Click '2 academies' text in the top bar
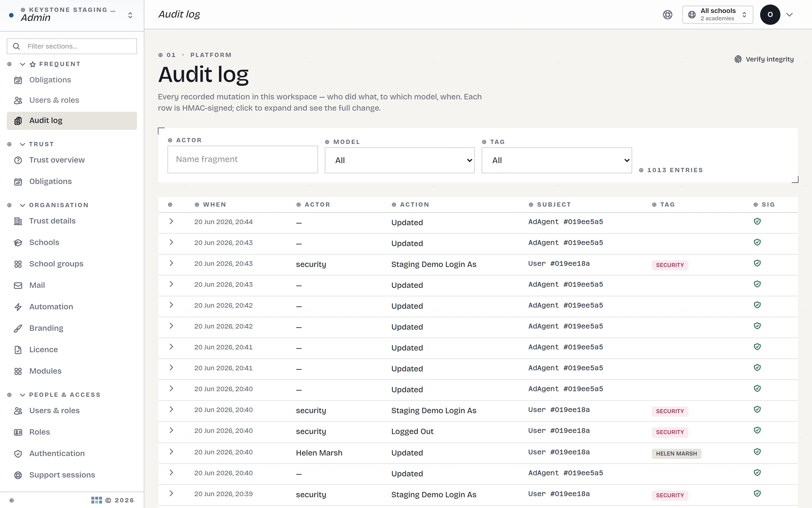Viewport: 812px width, 508px height. pos(717,19)
